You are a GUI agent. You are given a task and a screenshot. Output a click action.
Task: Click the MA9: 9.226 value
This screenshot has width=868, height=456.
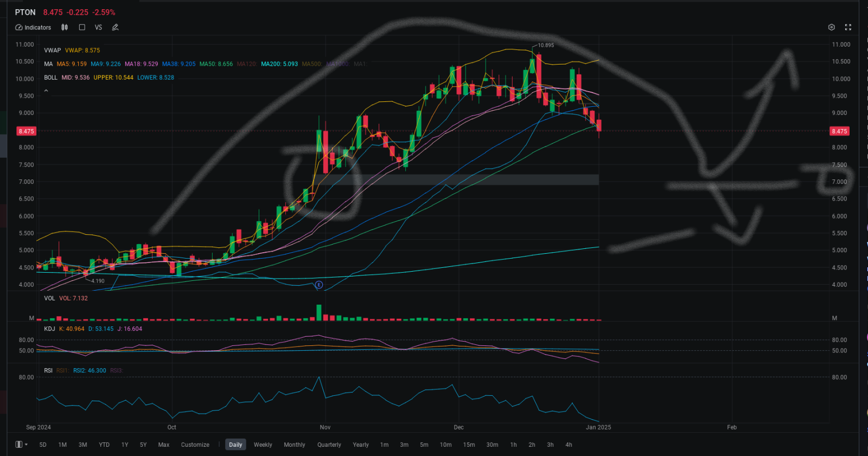(106, 64)
